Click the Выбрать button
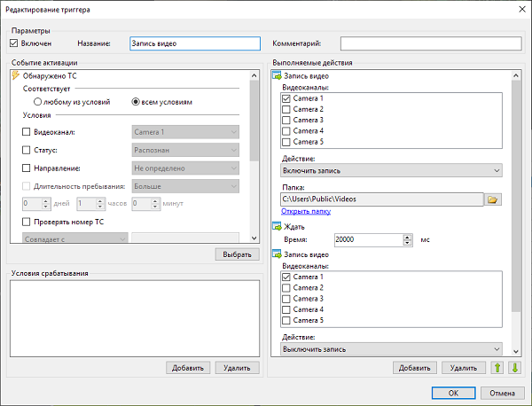The image size is (532, 406). [237, 254]
